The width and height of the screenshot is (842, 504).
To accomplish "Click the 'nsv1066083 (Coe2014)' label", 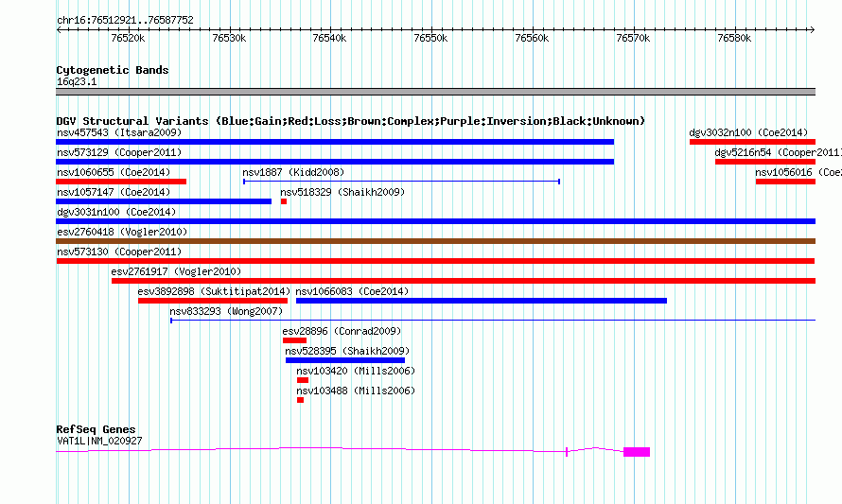I will pos(352,291).
